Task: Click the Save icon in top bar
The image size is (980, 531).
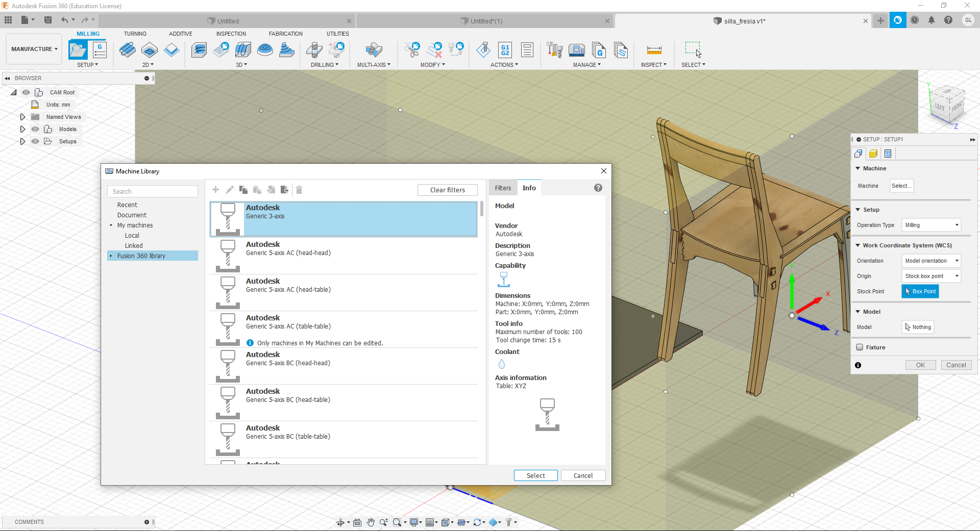Action: [x=48, y=20]
